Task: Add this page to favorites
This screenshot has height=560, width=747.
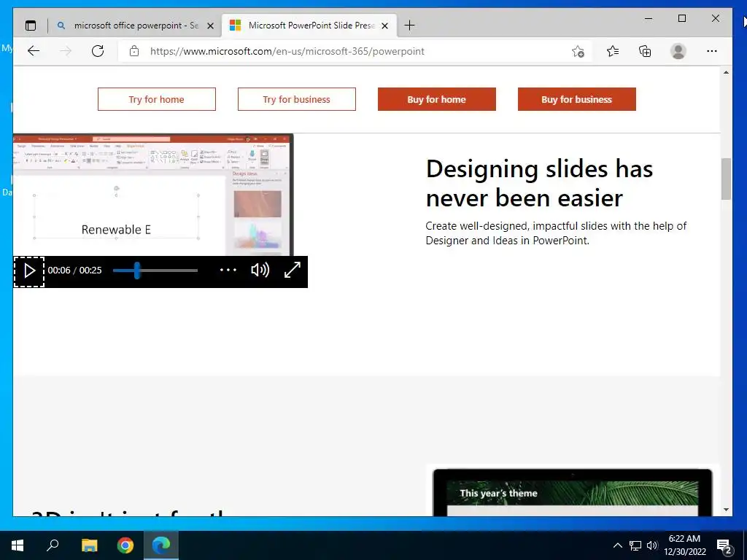Action: (x=578, y=51)
